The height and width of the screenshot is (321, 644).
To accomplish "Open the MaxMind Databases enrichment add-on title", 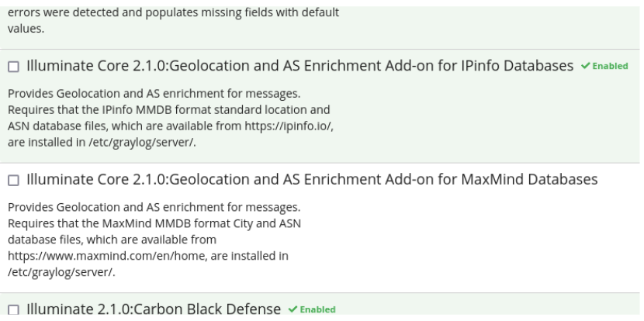I will pyautogui.click(x=312, y=181).
